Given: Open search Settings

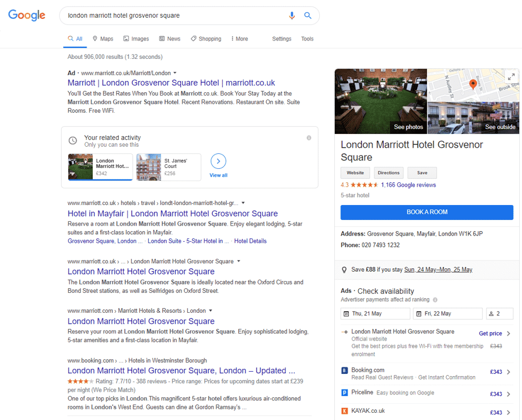Looking at the screenshot, I should 282,39.
